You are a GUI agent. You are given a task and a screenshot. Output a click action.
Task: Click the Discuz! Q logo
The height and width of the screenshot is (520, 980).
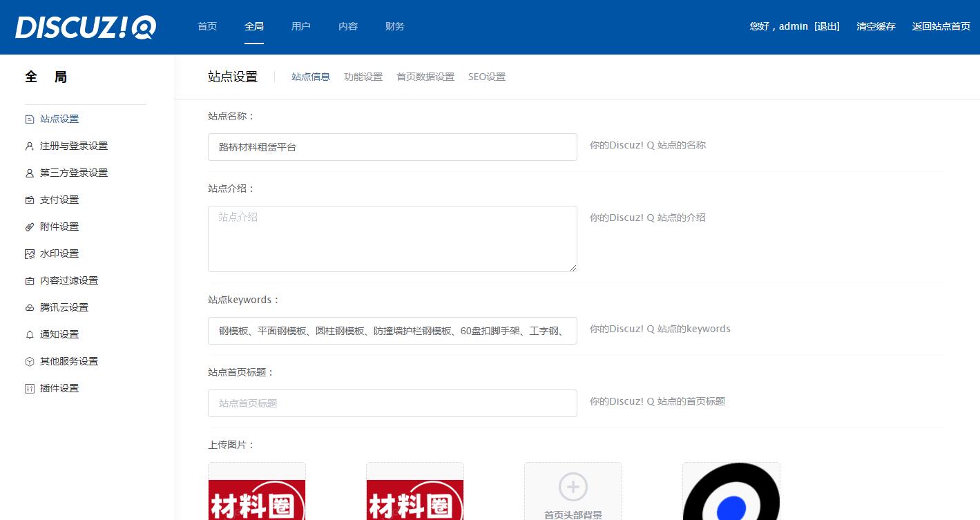tap(86, 27)
